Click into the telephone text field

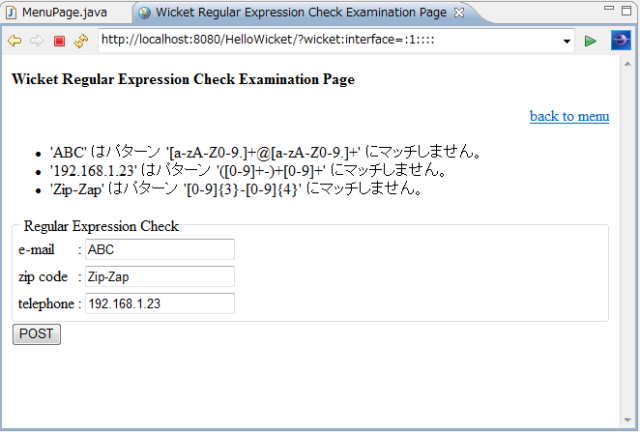tap(159, 303)
